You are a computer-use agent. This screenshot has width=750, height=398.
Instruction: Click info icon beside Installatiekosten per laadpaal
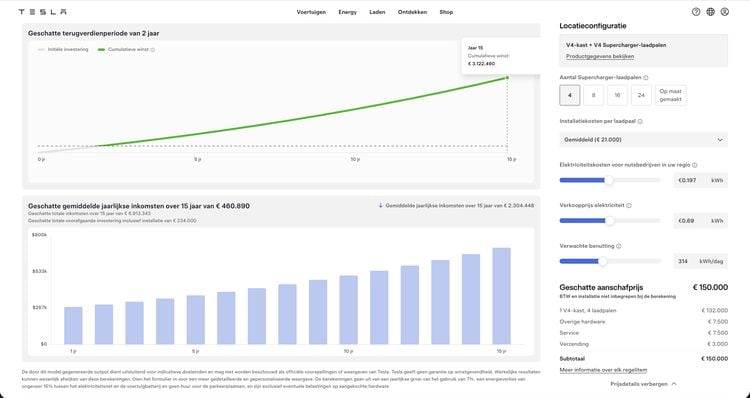pyautogui.click(x=640, y=122)
